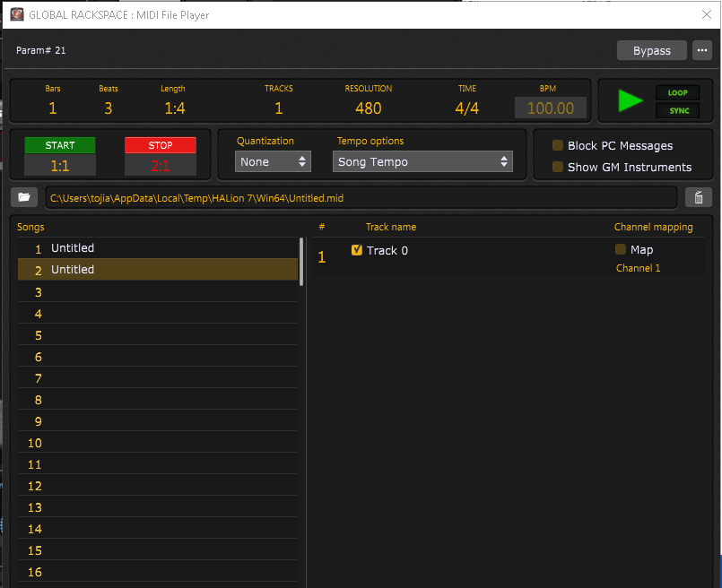Enable Block PC Messages checkbox
Screen dimensions: 722x588
pos(558,145)
